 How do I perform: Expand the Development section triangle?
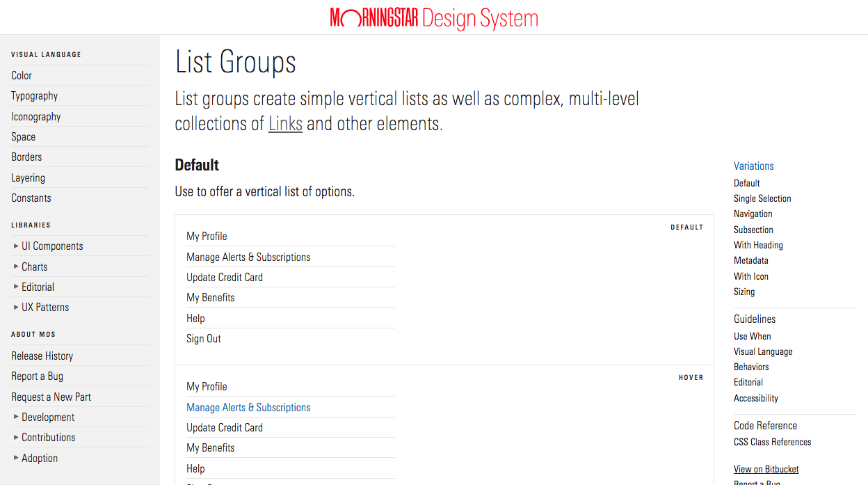click(16, 417)
